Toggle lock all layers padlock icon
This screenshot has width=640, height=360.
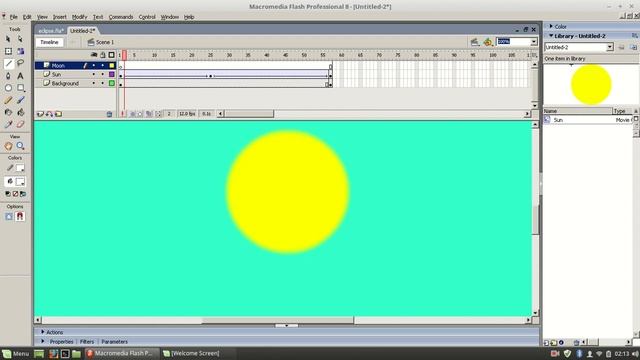tap(103, 55)
